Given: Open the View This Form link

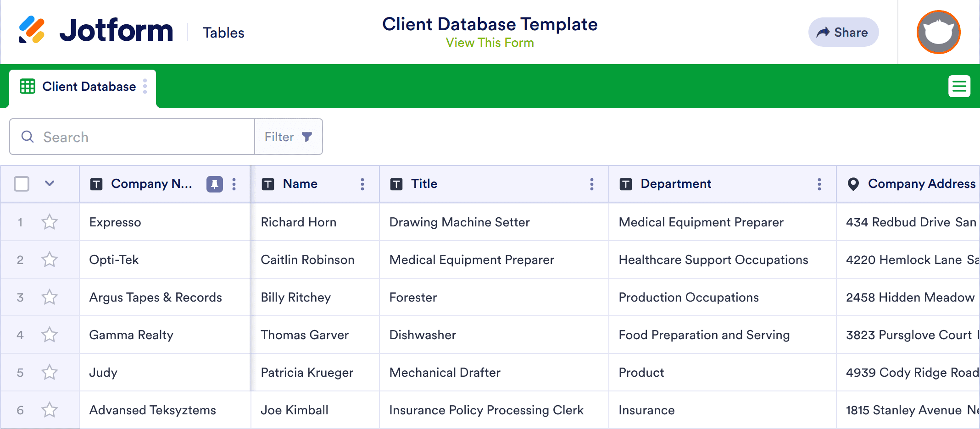Looking at the screenshot, I should tap(490, 43).
